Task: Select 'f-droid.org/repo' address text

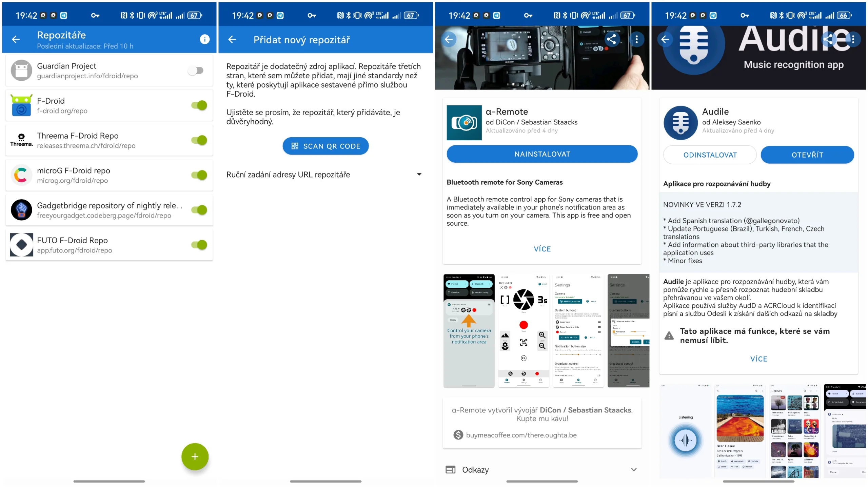Action: 62,111
